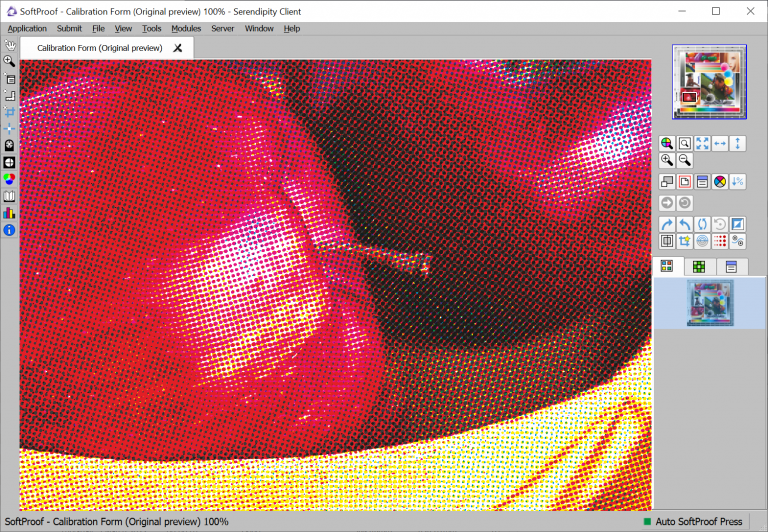Zoom out with the minus magnifier button
The height and width of the screenshot is (532, 768).
click(x=684, y=160)
